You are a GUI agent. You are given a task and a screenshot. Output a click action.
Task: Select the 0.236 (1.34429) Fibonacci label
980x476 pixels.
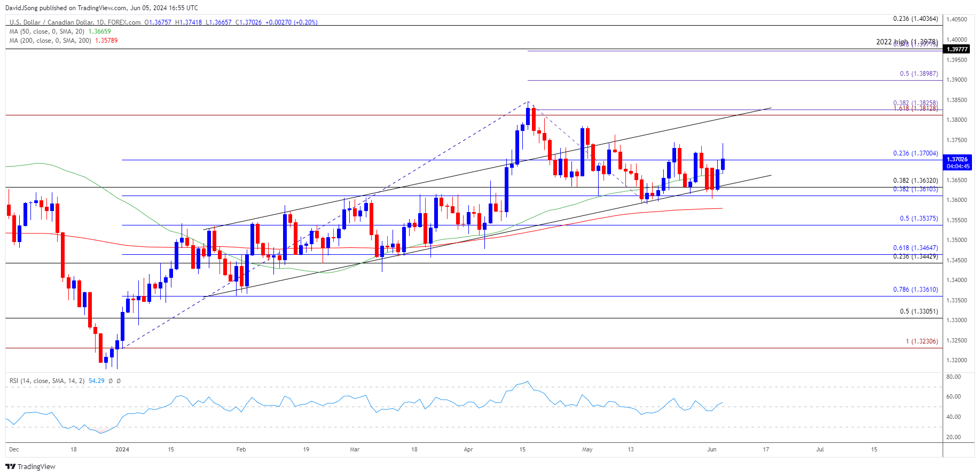(915, 256)
